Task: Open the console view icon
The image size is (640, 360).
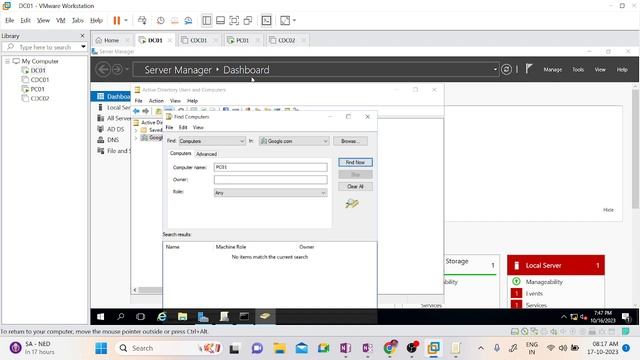Action: click(267, 20)
